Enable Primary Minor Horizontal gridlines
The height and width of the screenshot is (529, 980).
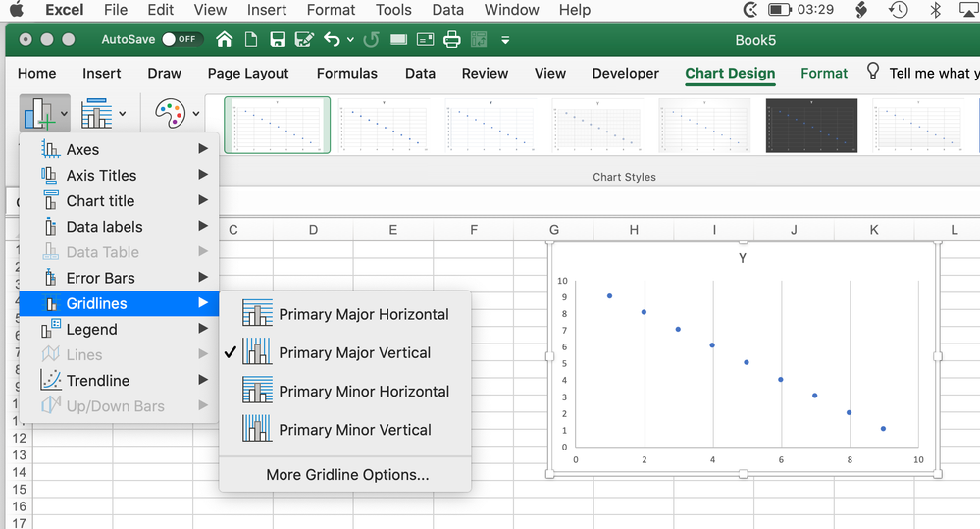pos(345,391)
